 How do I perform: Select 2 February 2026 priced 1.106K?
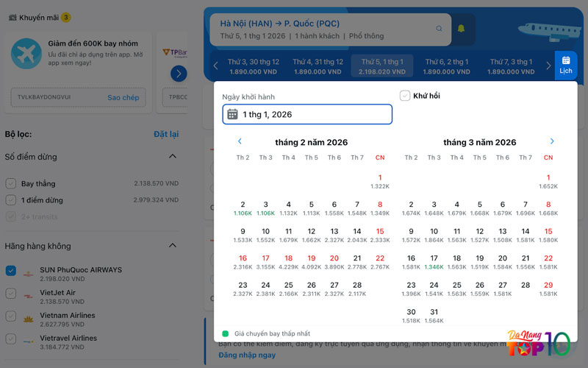(243, 208)
